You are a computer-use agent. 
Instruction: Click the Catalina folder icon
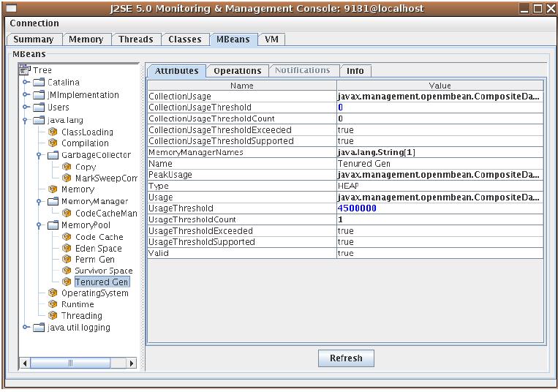tap(39, 83)
